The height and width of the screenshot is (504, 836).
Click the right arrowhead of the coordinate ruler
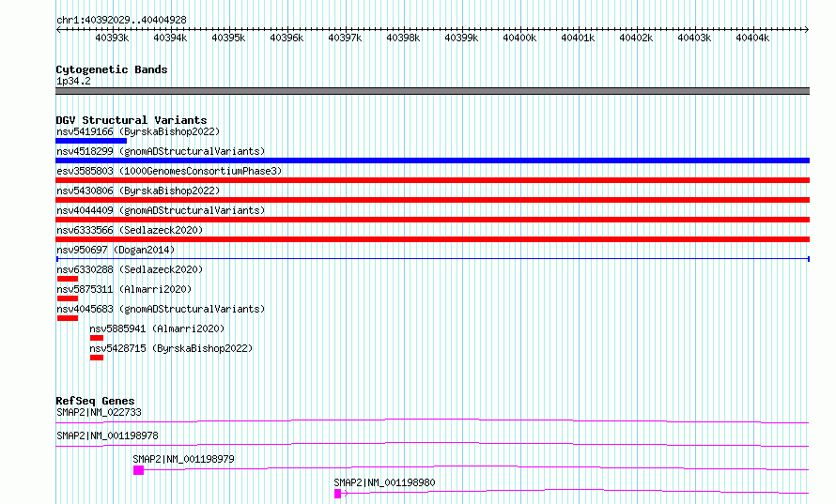click(807, 30)
